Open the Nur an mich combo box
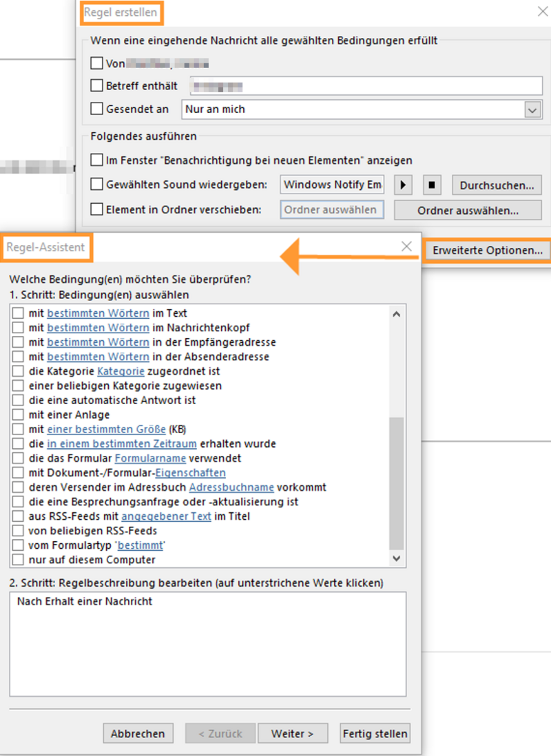The image size is (551, 756). click(362, 109)
